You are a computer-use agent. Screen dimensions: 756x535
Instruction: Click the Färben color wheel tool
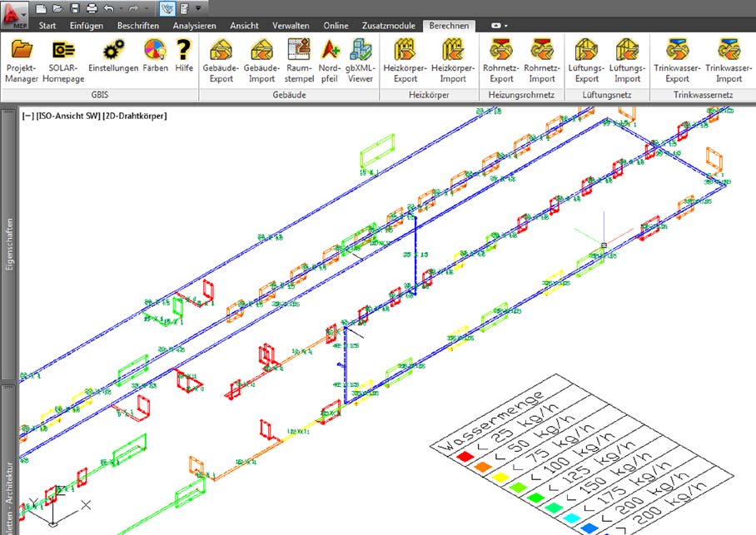[x=155, y=56]
